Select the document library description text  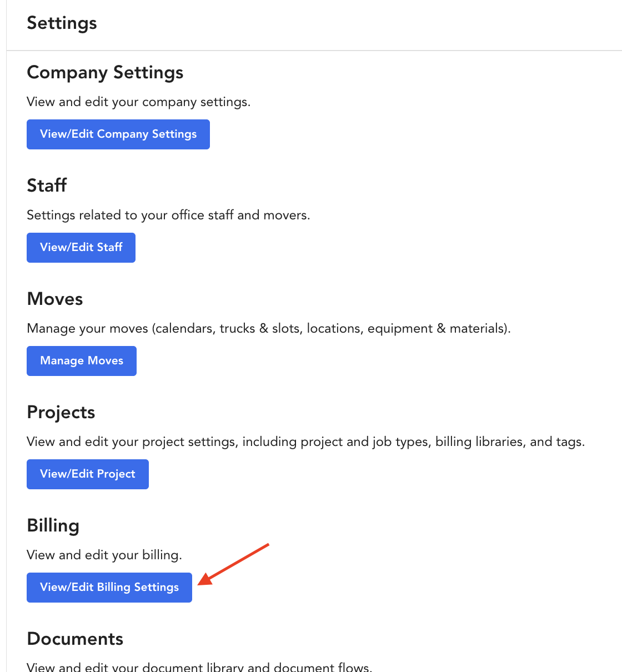click(199, 666)
